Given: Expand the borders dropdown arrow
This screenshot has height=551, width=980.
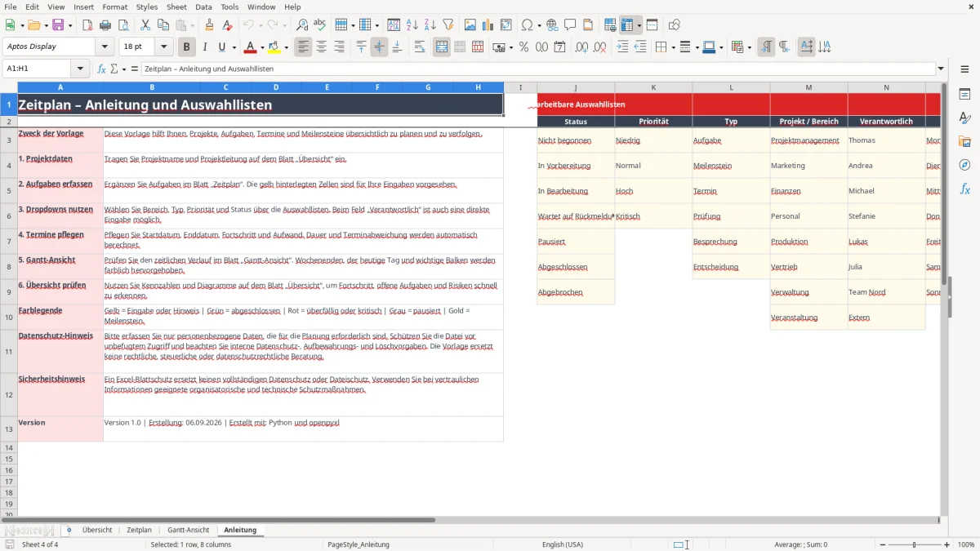Looking at the screenshot, I should pyautogui.click(x=673, y=47).
